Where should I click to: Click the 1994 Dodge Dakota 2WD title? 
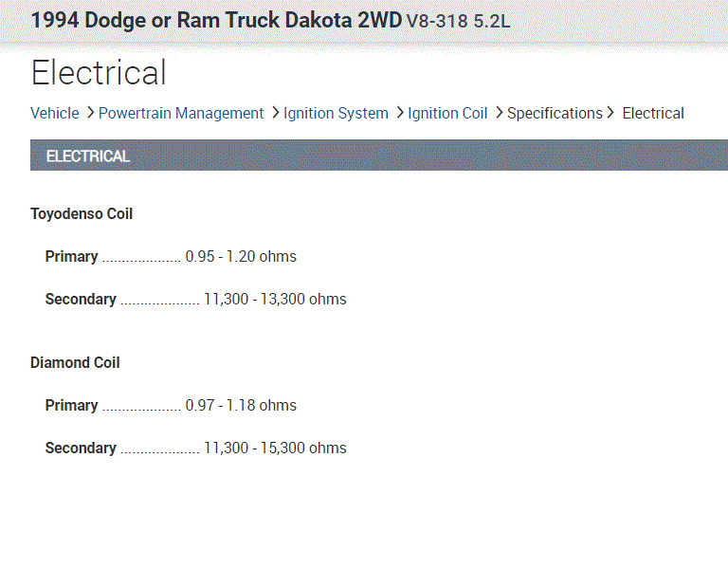[x=216, y=20]
